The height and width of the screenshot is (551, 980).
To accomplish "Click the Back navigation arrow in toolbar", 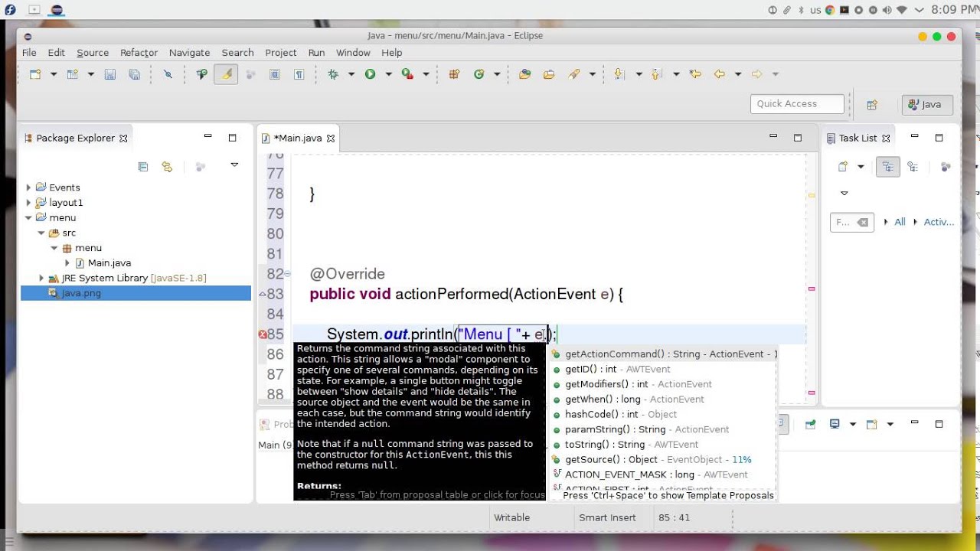I will click(719, 74).
